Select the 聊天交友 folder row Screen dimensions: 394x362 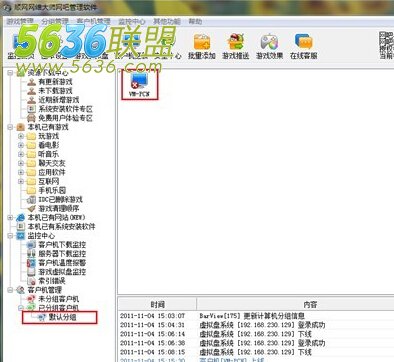(x=52, y=163)
